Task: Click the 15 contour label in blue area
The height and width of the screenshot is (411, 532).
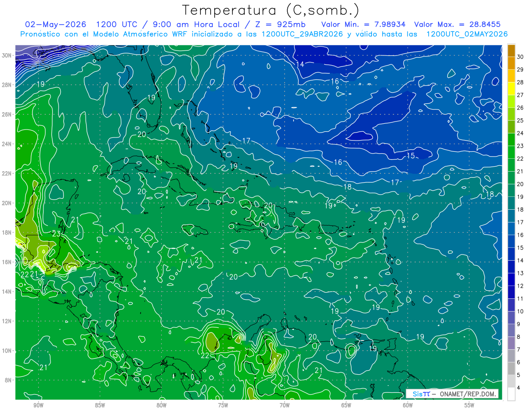Action: [411, 156]
